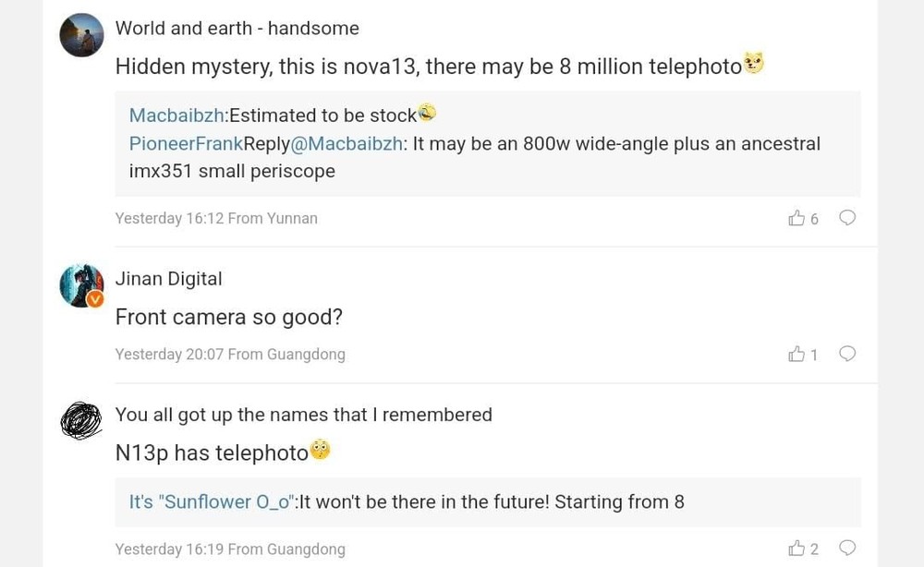The image size is (924, 567).
Task: Click the @Macbaibzh mention
Action: (346, 143)
